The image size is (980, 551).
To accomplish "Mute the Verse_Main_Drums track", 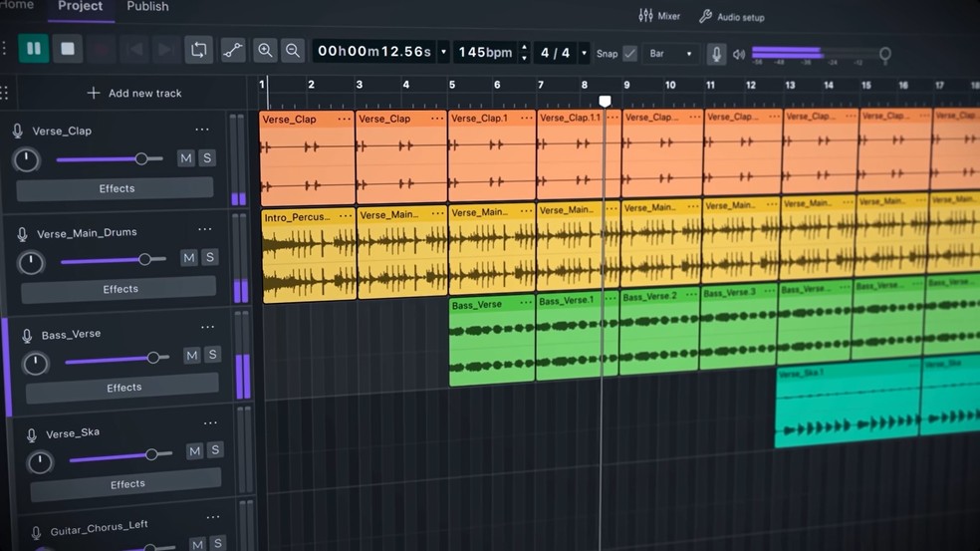I will [x=189, y=258].
